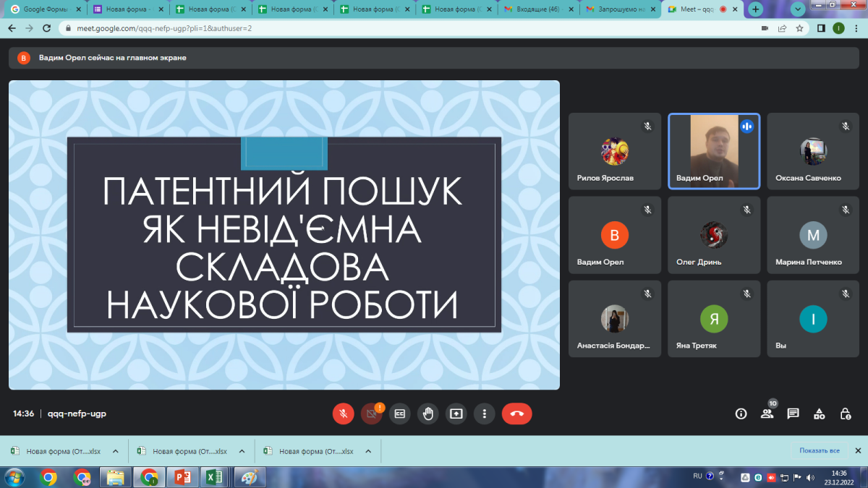This screenshot has height=488, width=868.
Task: Click the Показать все downloads button
Action: (x=820, y=450)
